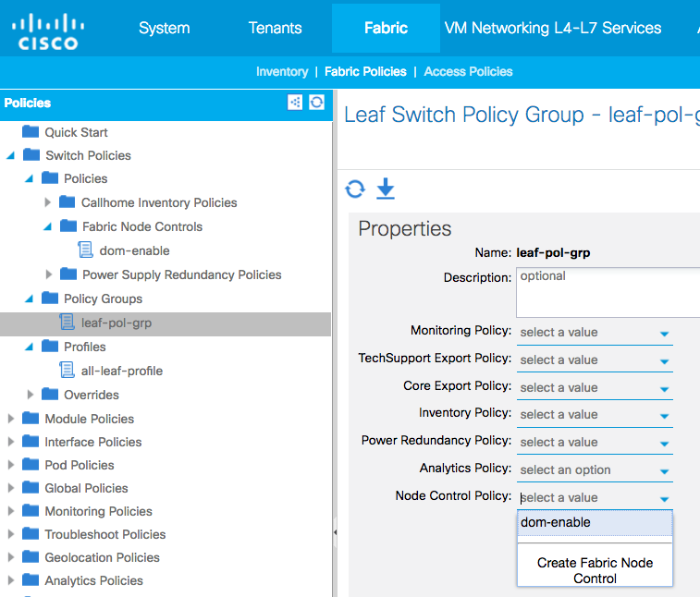
Task: Download the policy group using arrow icon
Action: tap(386, 189)
